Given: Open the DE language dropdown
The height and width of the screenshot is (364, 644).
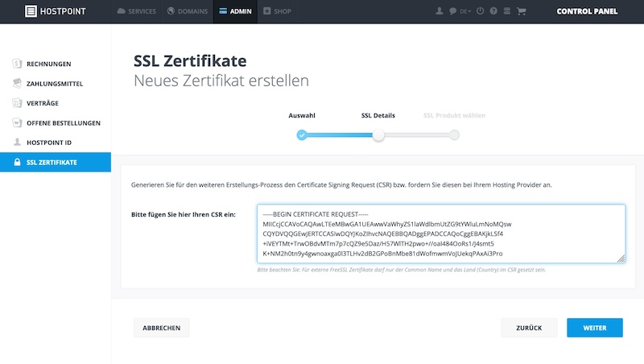Looking at the screenshot, I should [x=465, y=11].
